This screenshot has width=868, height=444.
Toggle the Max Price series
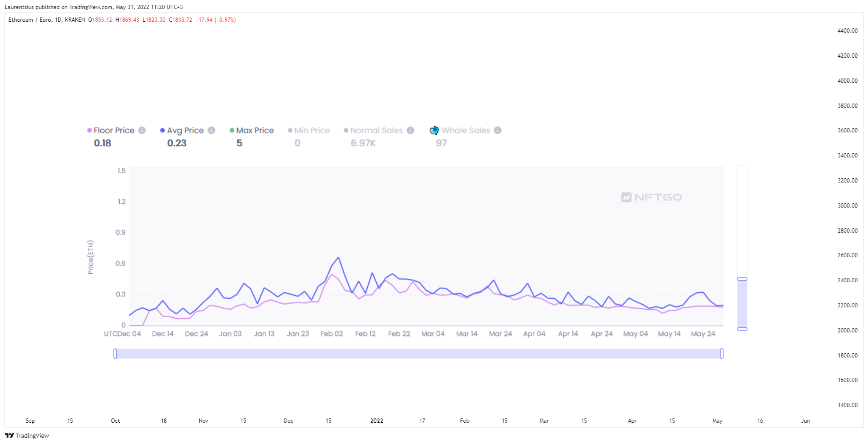(252, 131)
